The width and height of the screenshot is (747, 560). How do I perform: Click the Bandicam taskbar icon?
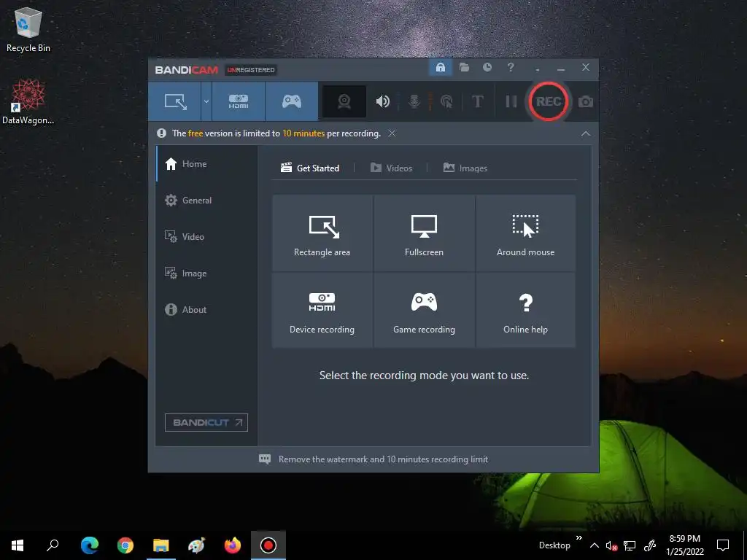(x=268, y=545)
